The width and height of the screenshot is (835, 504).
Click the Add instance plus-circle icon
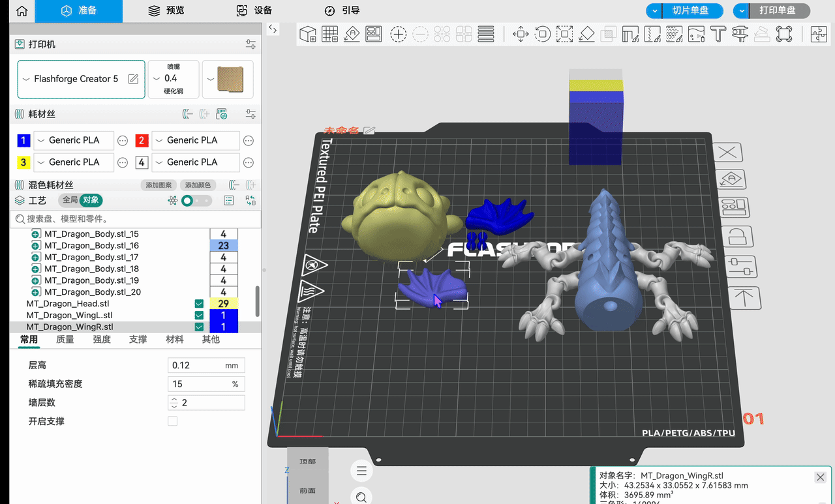(x=399, y=34)
